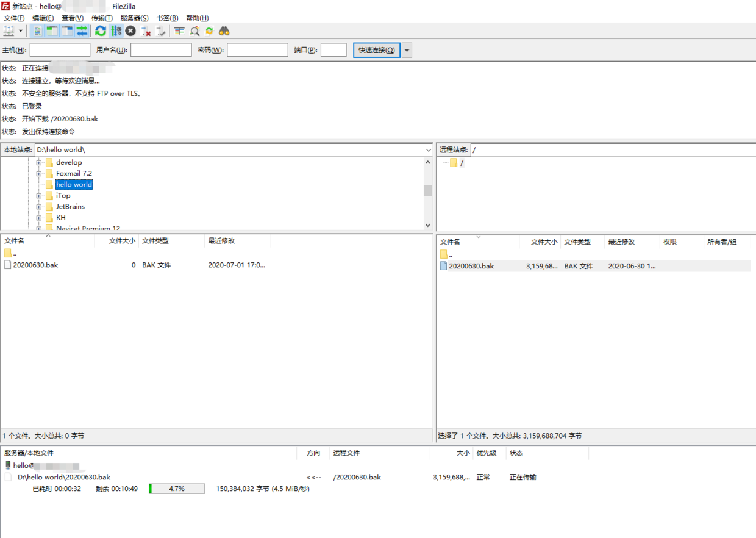The height and width of the screenshot is (538, 756).
Task: Select the hello world folder in tree
Action: 74,185
